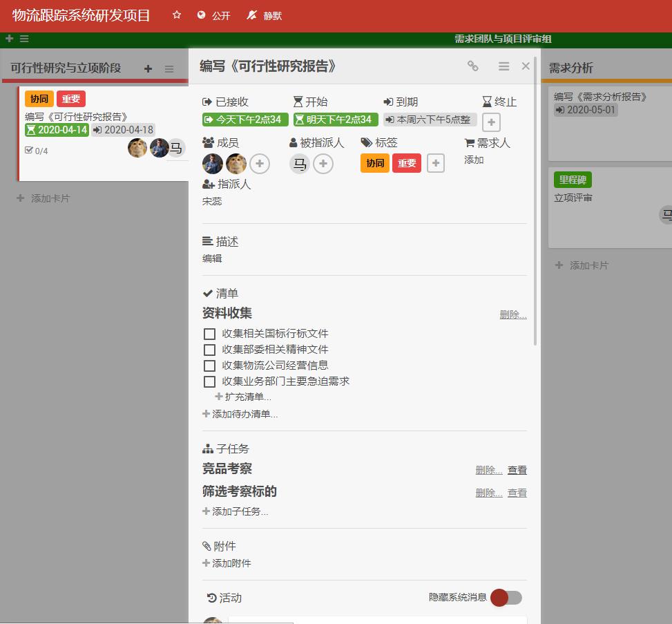The height and width of the screenshot is (624, 672).
Task: Delete the 资料收集 checklist
Action: [513, 314]
